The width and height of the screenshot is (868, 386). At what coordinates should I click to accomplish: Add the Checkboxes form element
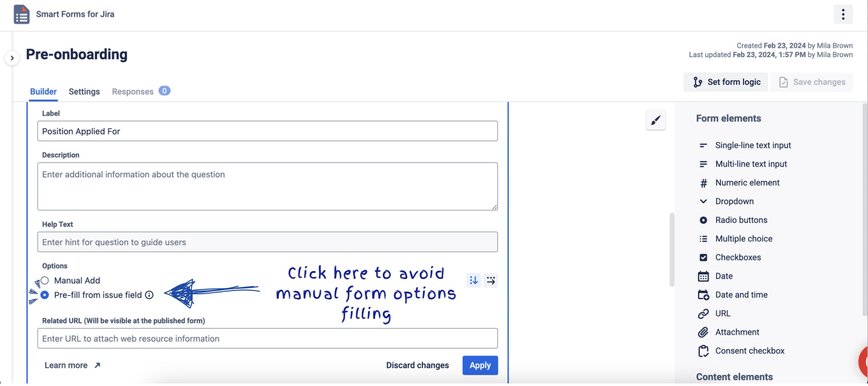pyautogui.click(x=738, y=257)
